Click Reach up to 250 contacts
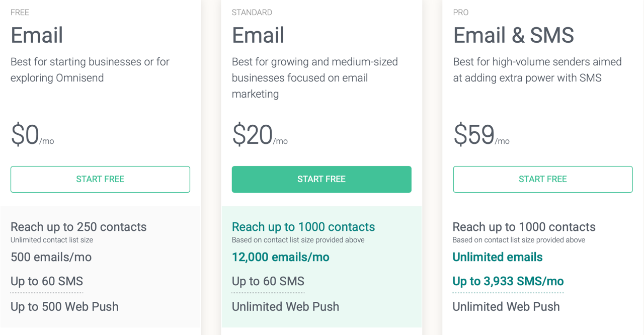 pyautogui.click(x=78, y=227)
